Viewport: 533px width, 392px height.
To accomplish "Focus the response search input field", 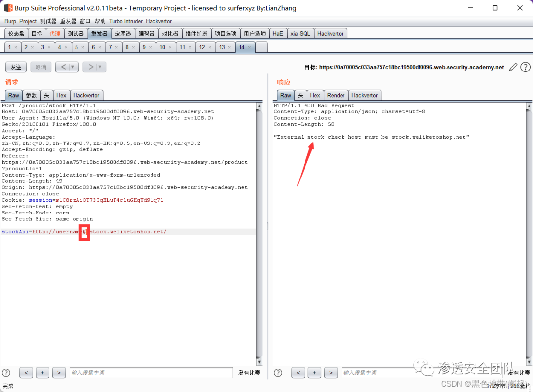I will (x=421, y=373).
